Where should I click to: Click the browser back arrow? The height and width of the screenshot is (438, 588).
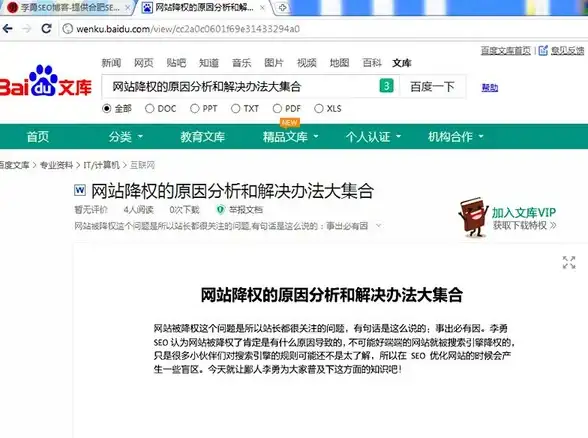[x=8, y=28]
